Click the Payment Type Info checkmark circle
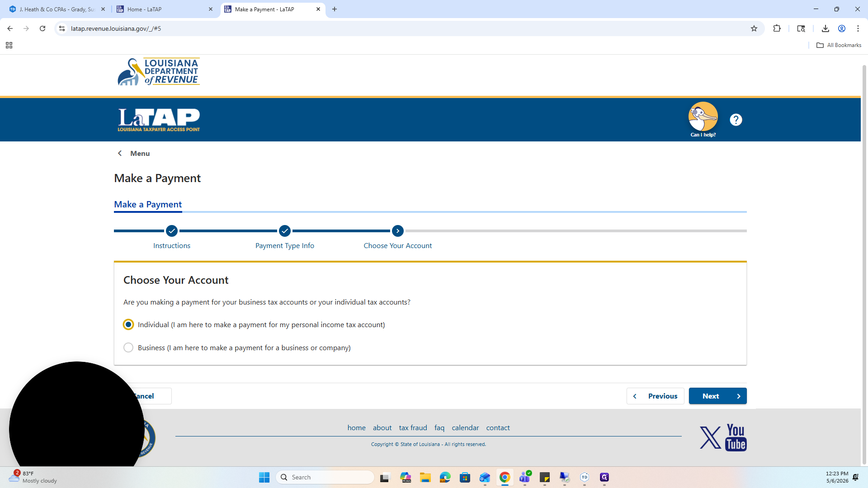868x488 pixels. coord(285,231)
